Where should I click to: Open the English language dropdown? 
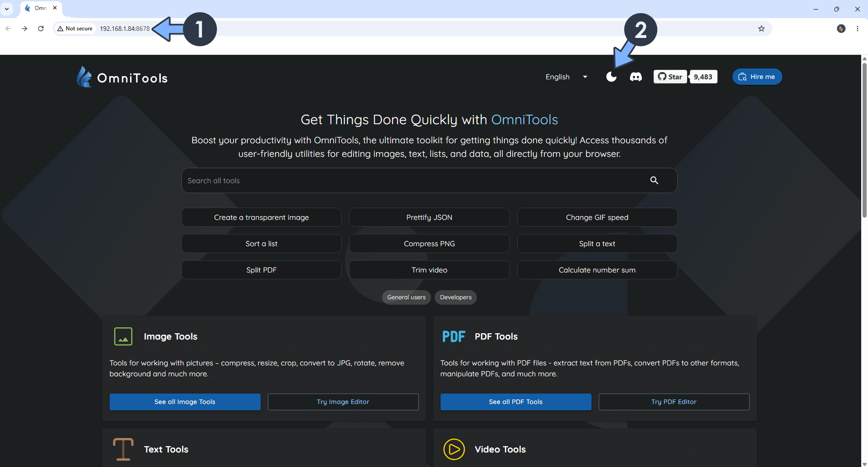tap(567, 77)
